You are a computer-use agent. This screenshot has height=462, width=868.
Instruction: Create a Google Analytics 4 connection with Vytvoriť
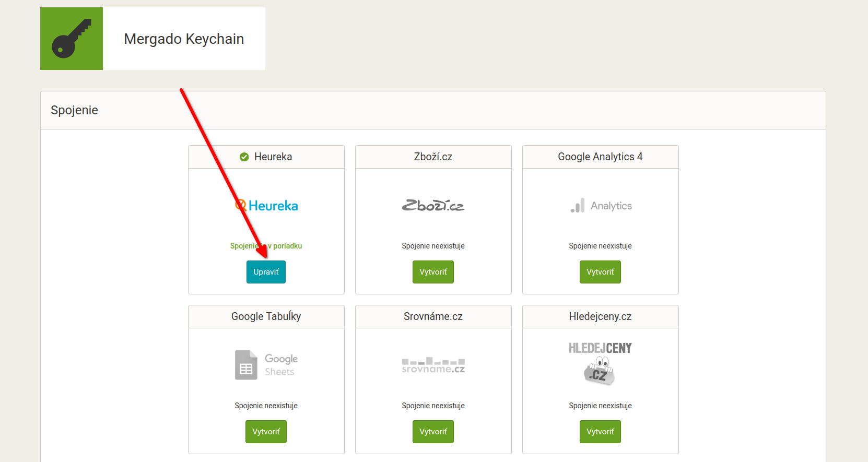(x=600, y=272)
